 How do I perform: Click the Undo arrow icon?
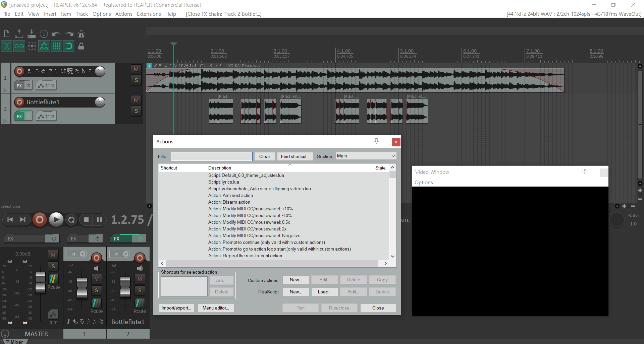[56, 33]
